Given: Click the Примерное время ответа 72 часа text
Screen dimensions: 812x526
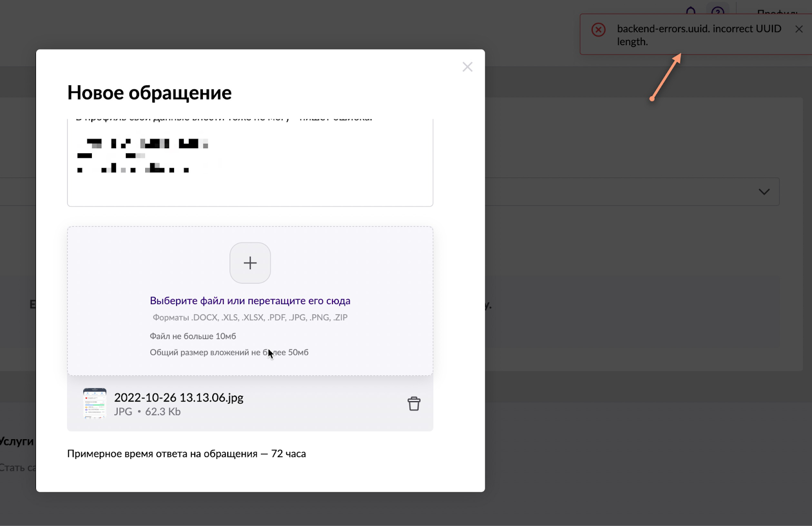Looking at the screenshot, I should pyautogui.click(x=186, y=453).
